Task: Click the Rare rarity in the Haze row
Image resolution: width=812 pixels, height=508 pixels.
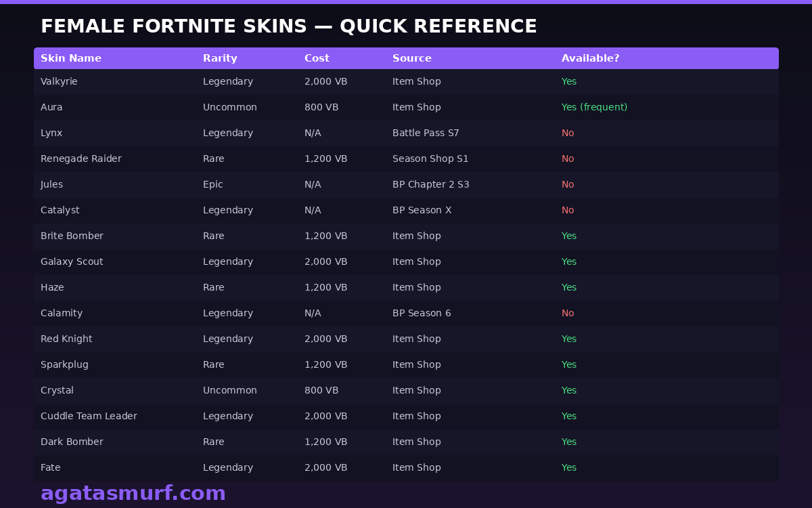Action: (x=214, y=287)
